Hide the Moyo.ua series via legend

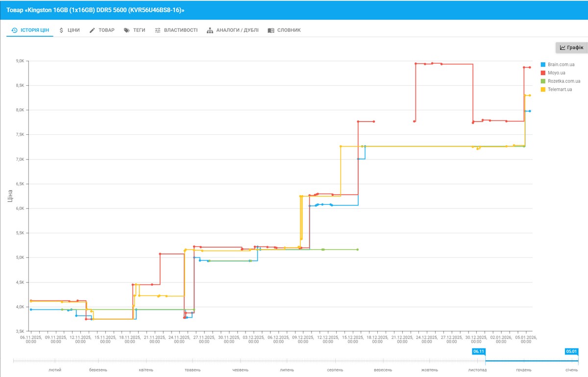(556, 73)
